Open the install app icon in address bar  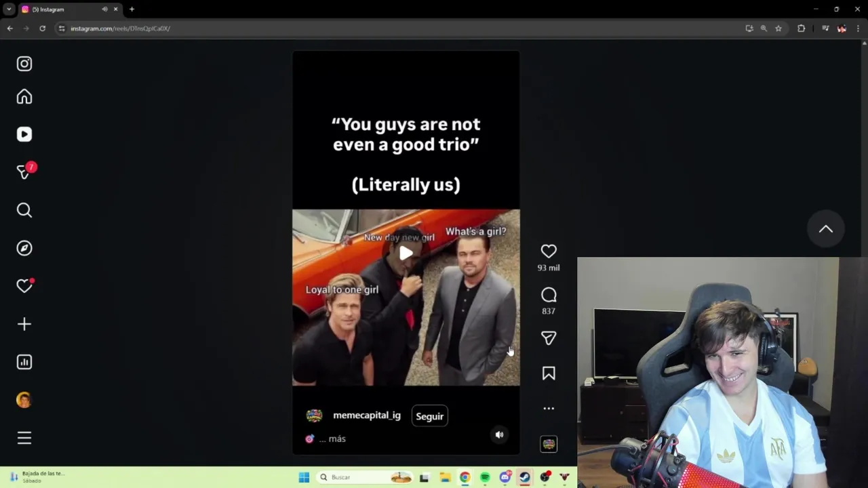(x=749, y=28)
